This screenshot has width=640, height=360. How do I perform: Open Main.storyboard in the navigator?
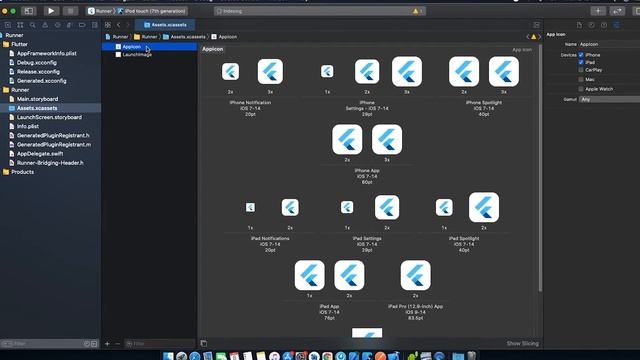37,99
